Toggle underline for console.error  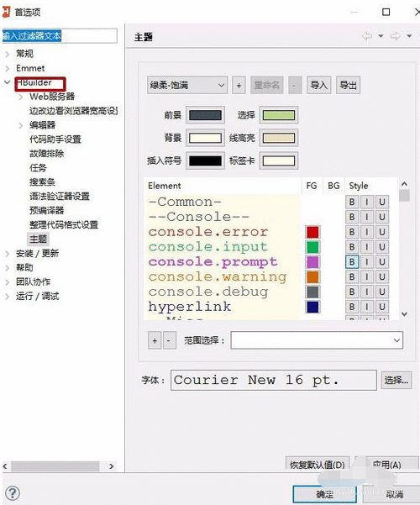pyautogui.click(x=382, y=232)
